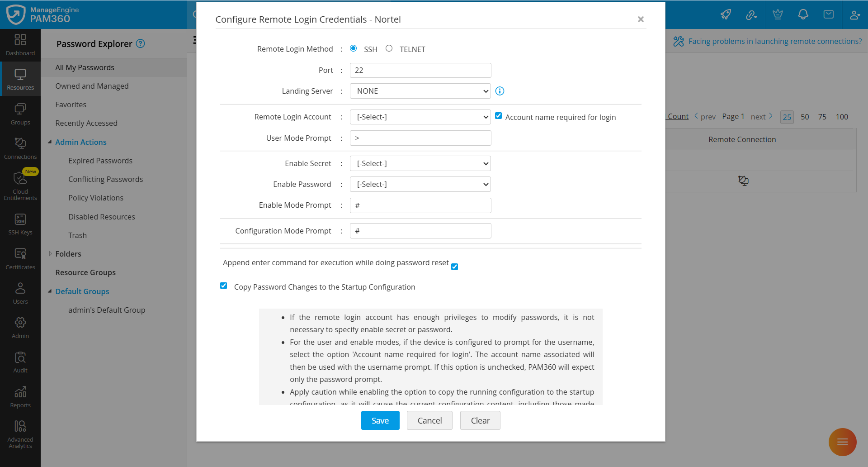The height and width of the screenshot is (467, 868).
Task: Save the remote login credentials
Action: (380, 420)
